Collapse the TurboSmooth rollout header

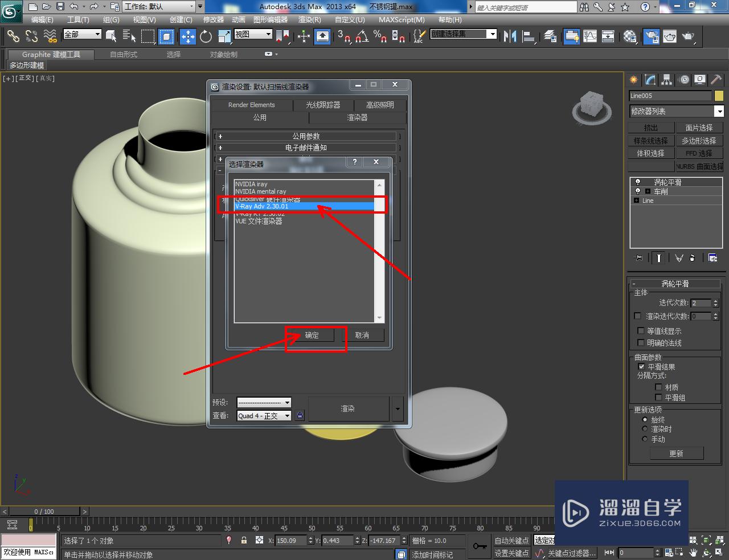[x=675, y=283]
